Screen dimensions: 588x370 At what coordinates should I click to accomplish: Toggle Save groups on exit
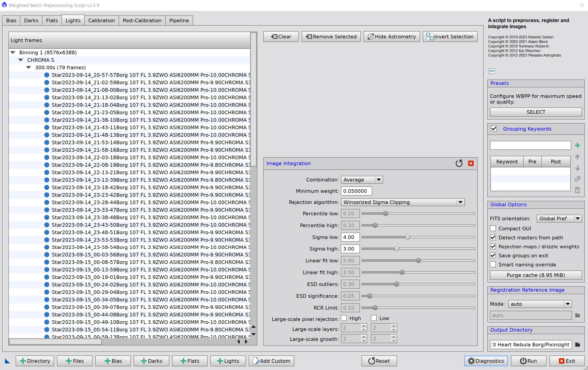493,256
